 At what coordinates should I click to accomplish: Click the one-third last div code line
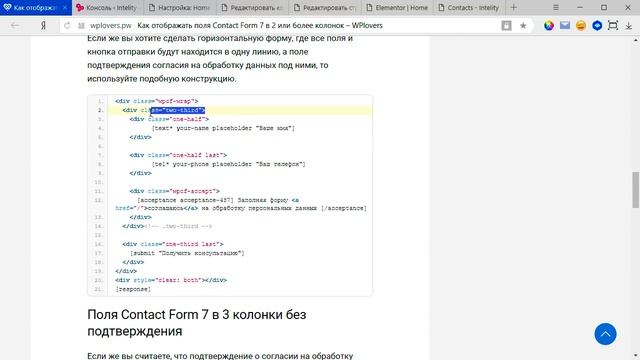tap(173, 244)
